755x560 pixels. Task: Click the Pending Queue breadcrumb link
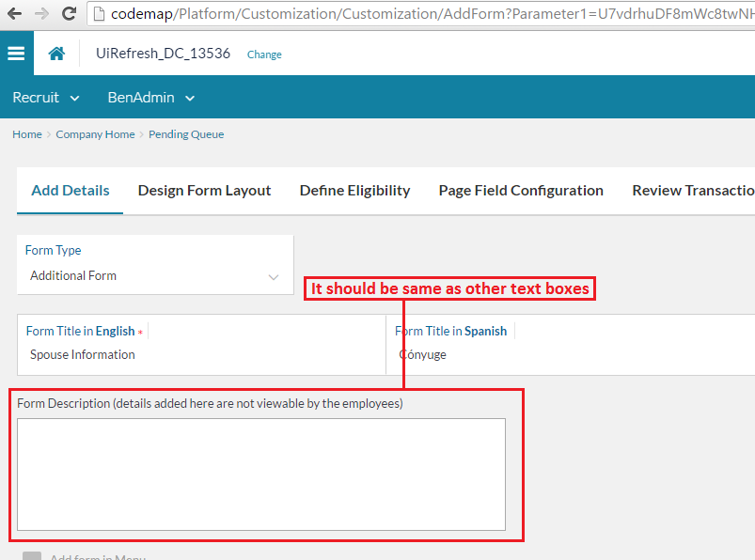pos(186,134)
